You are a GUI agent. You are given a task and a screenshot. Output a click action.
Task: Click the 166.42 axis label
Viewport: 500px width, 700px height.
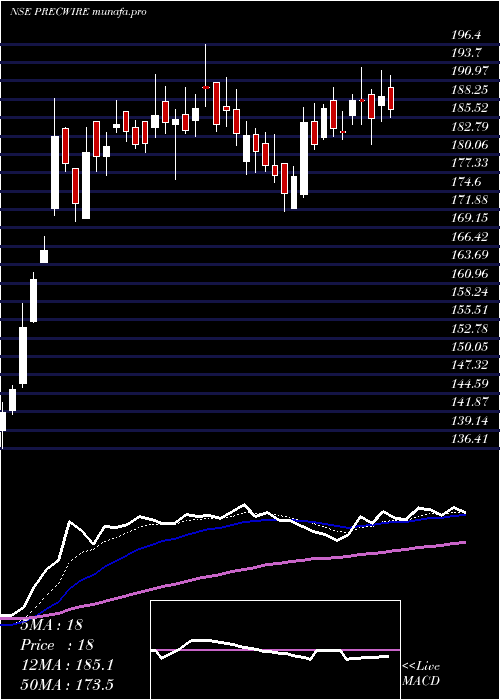click(468, 237)
